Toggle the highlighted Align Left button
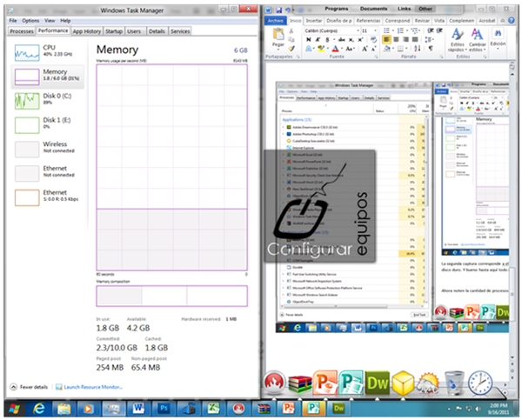This screenshot has height=420, width=522. pos(386,40)
